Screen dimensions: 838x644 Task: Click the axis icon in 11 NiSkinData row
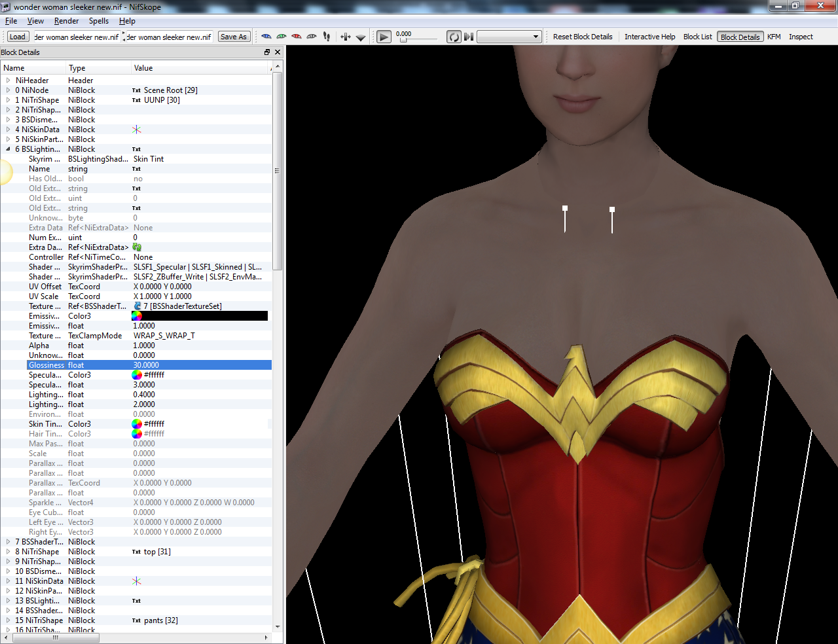(x=137, y=581)
